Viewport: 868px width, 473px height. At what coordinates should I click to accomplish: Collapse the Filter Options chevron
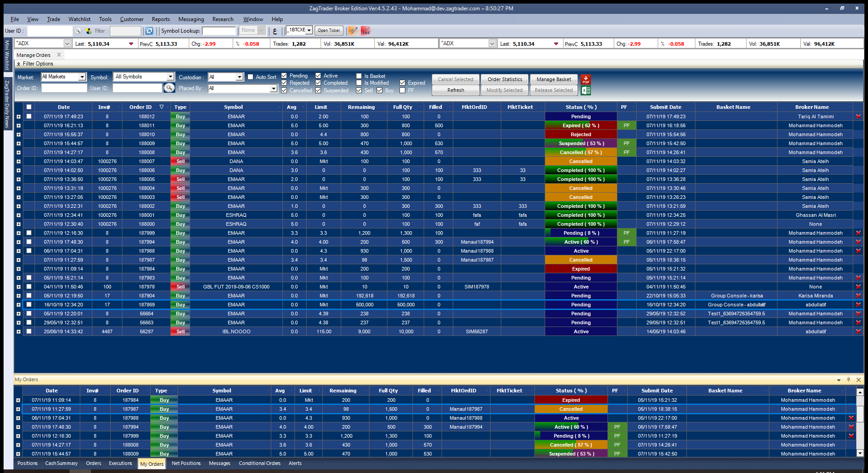18,64
